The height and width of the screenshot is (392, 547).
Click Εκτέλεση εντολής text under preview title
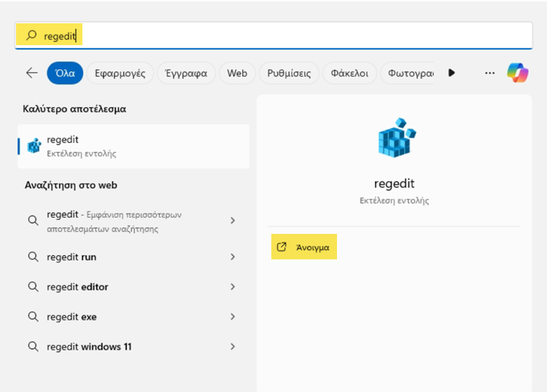(x=394, y=200)
